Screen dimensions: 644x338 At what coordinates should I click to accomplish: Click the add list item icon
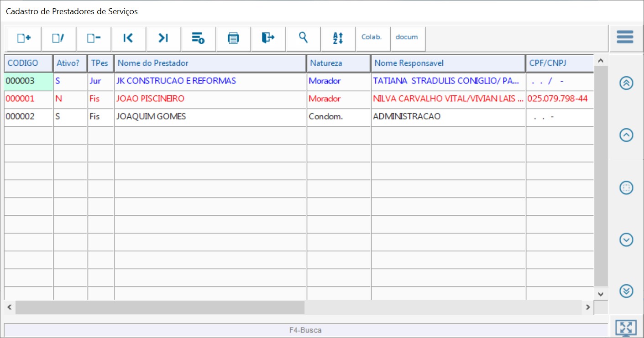click(198, 38)
